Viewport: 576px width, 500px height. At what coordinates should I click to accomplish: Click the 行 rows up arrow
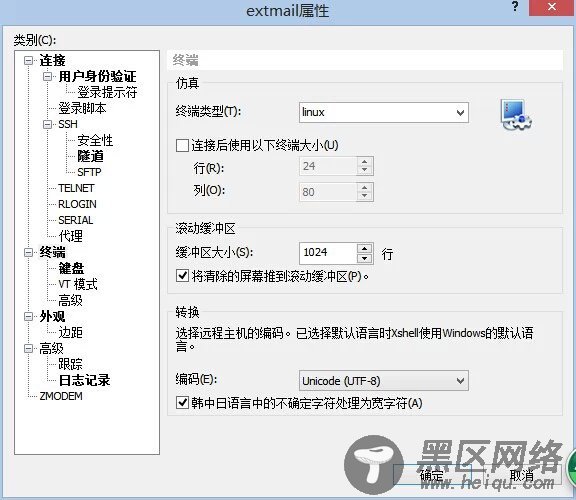tap(364, 162)
